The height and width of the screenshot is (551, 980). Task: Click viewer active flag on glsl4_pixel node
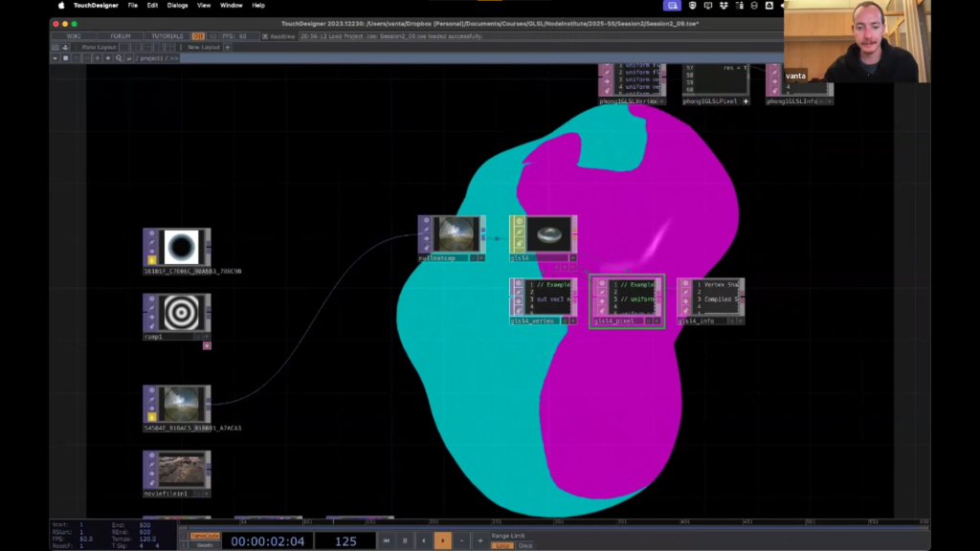(x=658, y=321)
